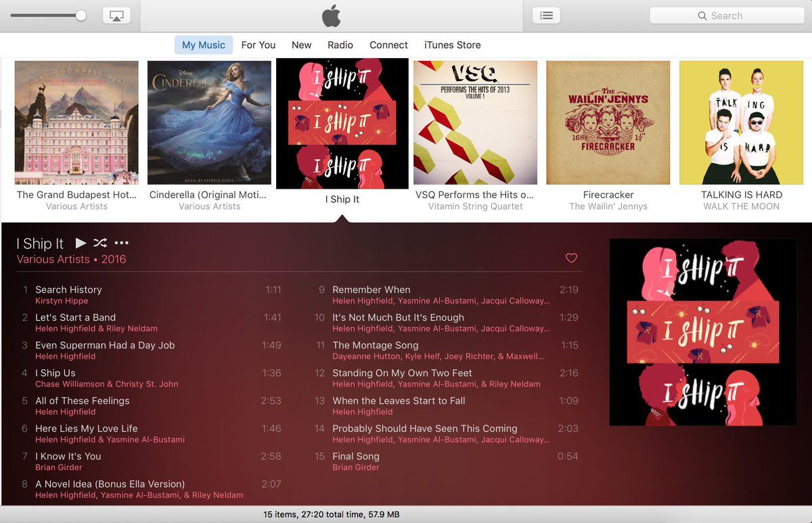Select Probably Should Have Seen This Coming
Screen dimensions: 812x523
(425, 428)
